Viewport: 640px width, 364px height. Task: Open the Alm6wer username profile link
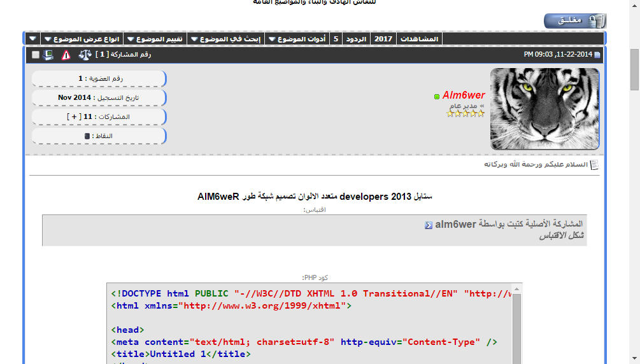coord(464,95)
